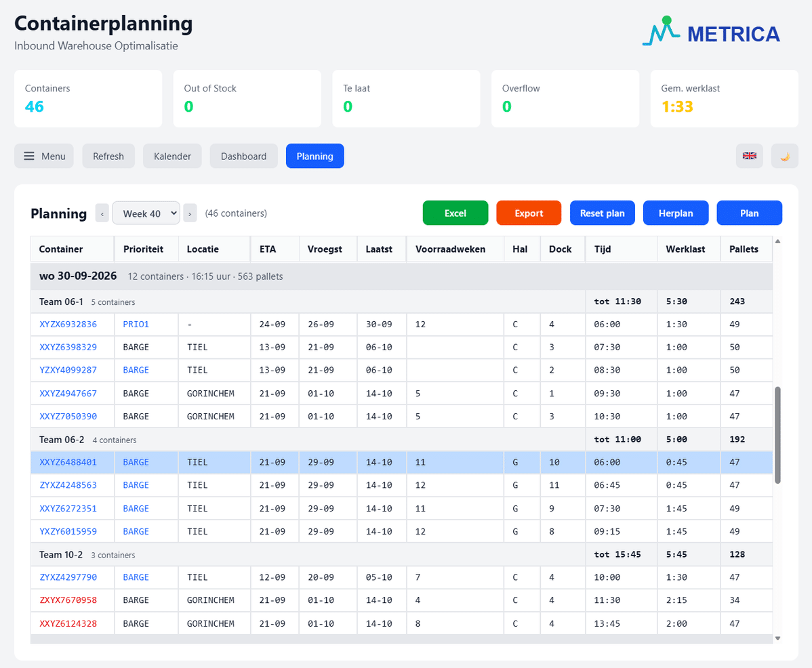Screen dimensions: 812x668
Task: Click workload 2:15 in ZXYX7670958 row
Action: pyautogui.click(x=676, y=600)
